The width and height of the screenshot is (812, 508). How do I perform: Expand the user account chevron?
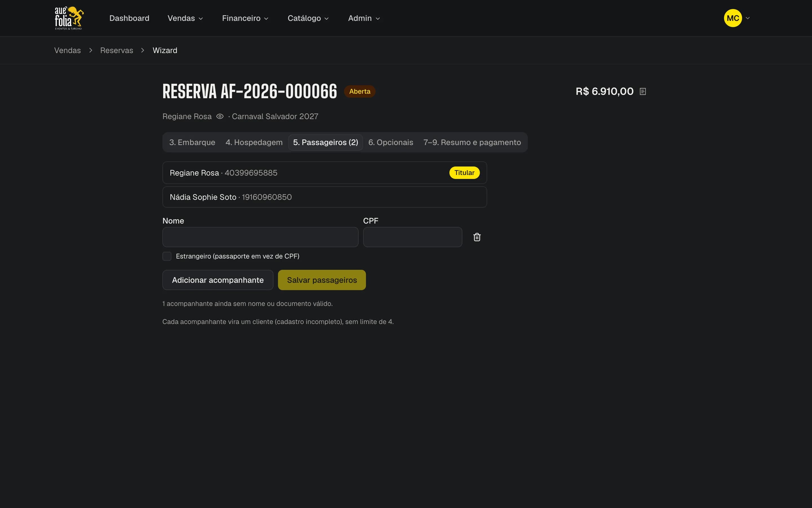click(748, 18)
